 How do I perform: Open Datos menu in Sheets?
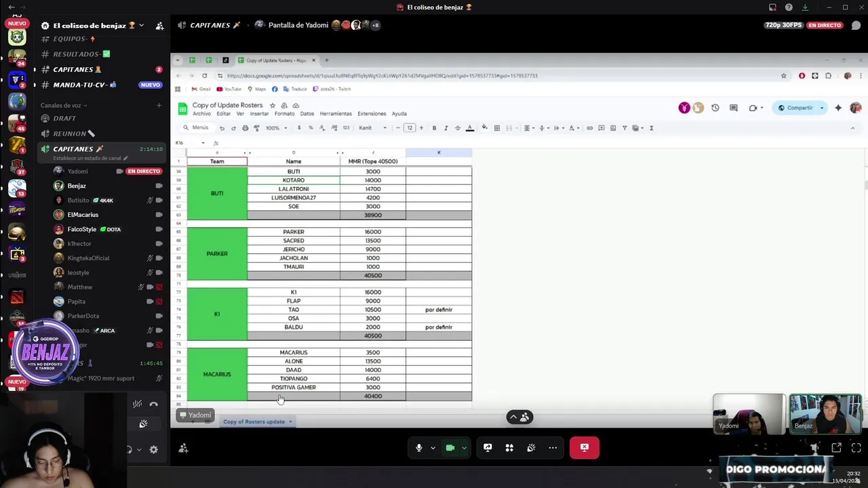pyautogui.click(x=307, y=114)
